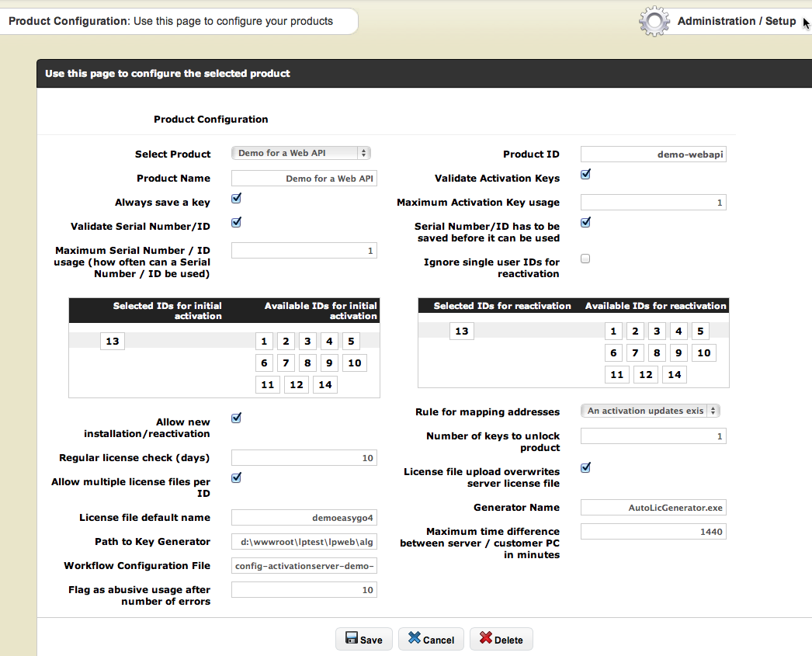Open Administration / Setup

point(737,21)
